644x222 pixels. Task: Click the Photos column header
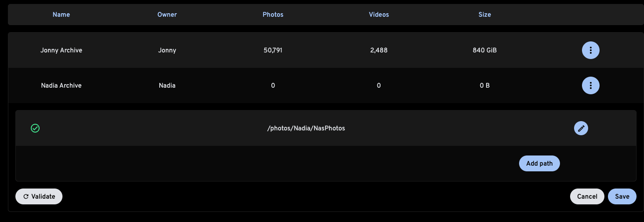click(x=273, y=15)
